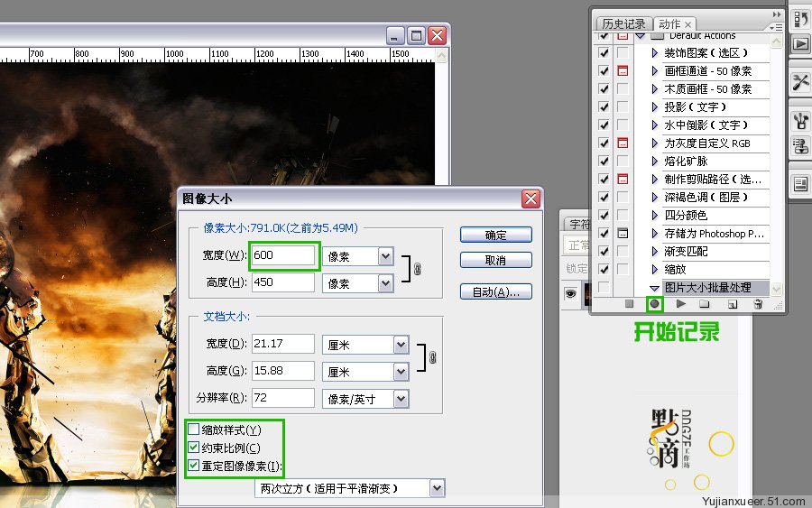Switch to the 字符 panel tab

578,224
